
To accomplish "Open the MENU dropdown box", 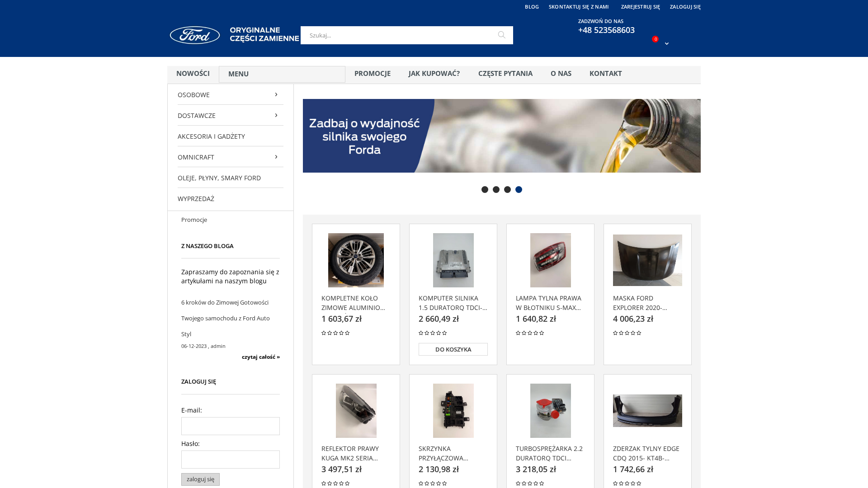I will 282,74.
